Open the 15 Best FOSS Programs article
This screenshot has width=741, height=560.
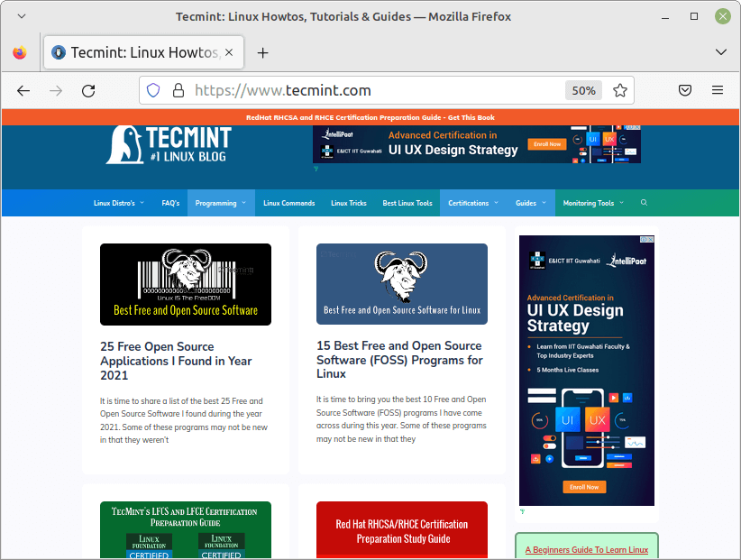point(399,360)
